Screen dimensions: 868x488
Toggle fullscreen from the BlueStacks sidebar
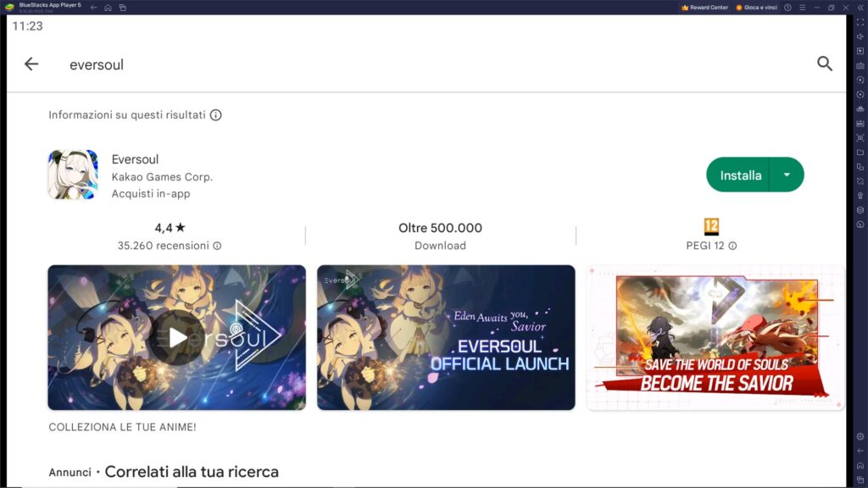(860, 24)
